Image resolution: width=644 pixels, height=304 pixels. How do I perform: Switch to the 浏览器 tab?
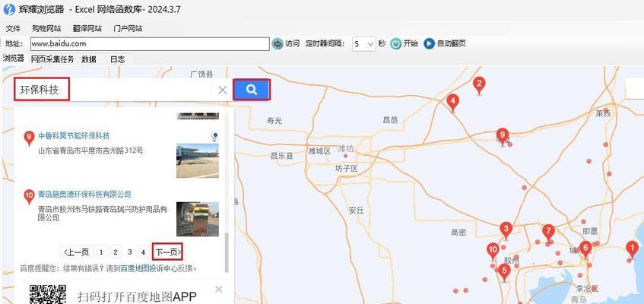tap(14, 59)
